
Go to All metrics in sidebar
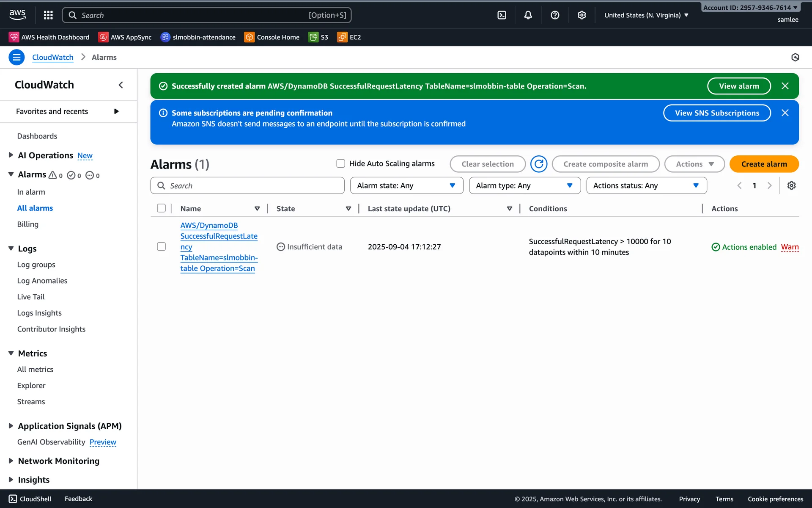[x=35, y=369]
